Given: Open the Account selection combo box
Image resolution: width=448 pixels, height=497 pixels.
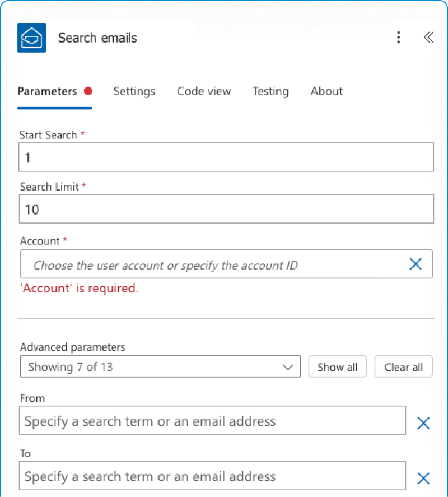Looking at the screenshot, I should coord(213,264).
